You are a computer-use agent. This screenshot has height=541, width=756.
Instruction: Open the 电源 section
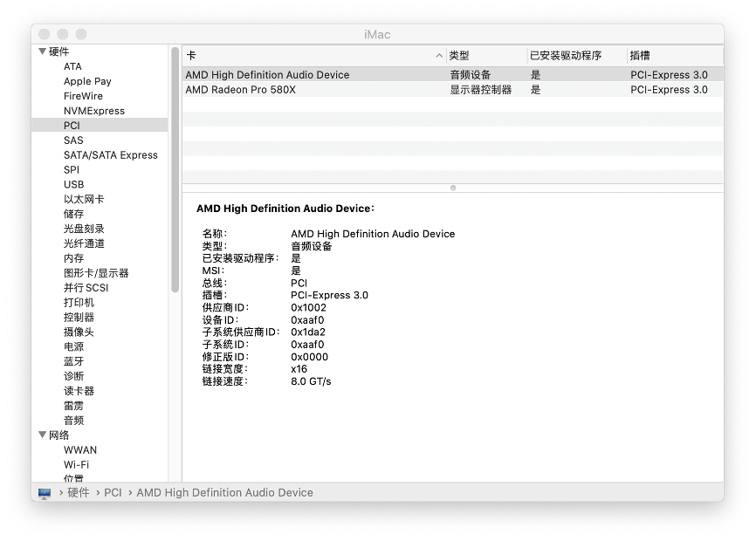[x=74, y=347]
